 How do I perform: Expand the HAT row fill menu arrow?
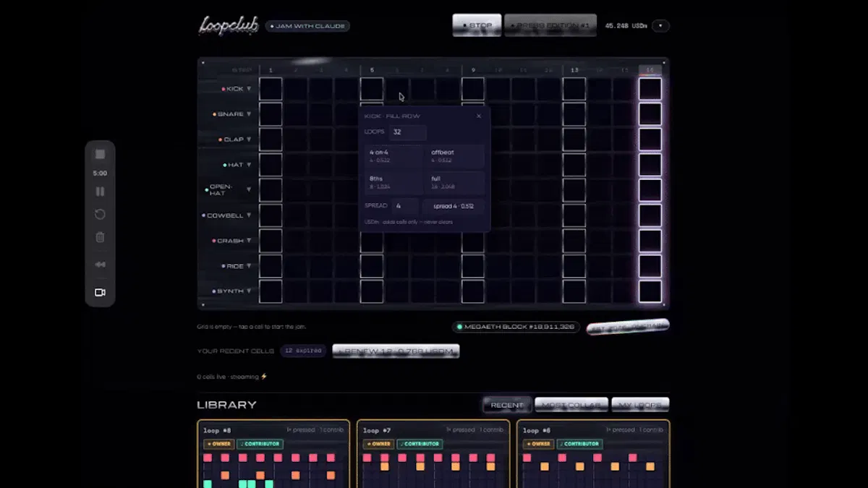coord(249,165)
